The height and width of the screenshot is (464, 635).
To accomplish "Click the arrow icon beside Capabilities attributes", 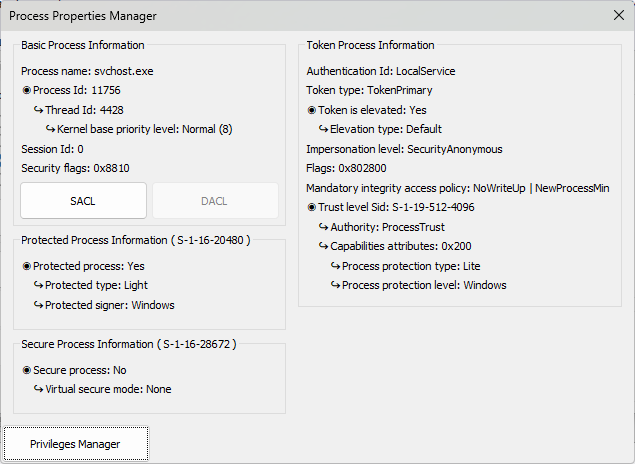I will tap(323, 246).
